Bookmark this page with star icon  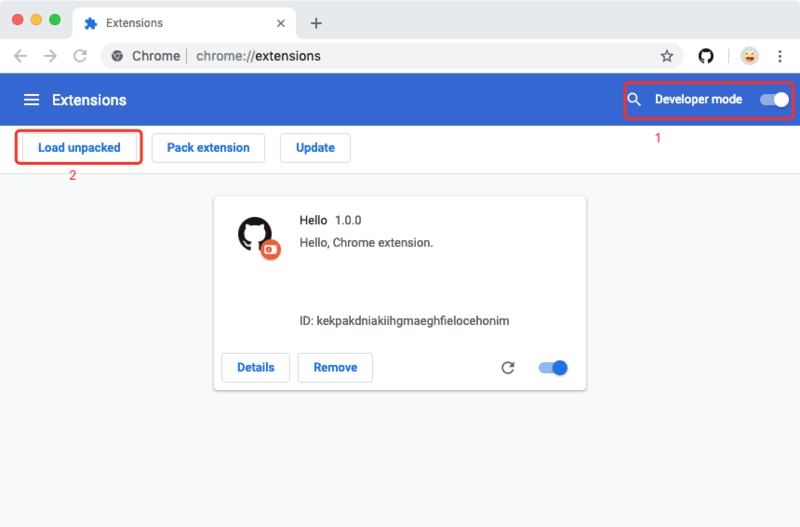click(x=666, y=56)
